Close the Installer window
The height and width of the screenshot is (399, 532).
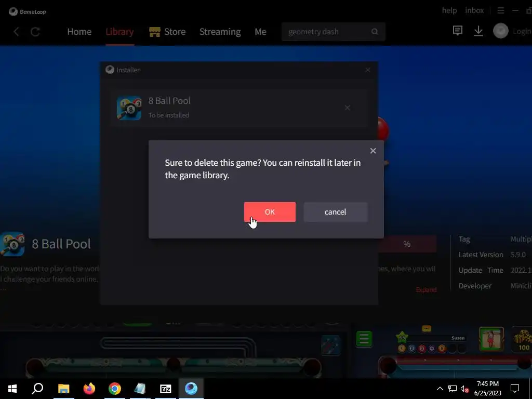[368, 70]
